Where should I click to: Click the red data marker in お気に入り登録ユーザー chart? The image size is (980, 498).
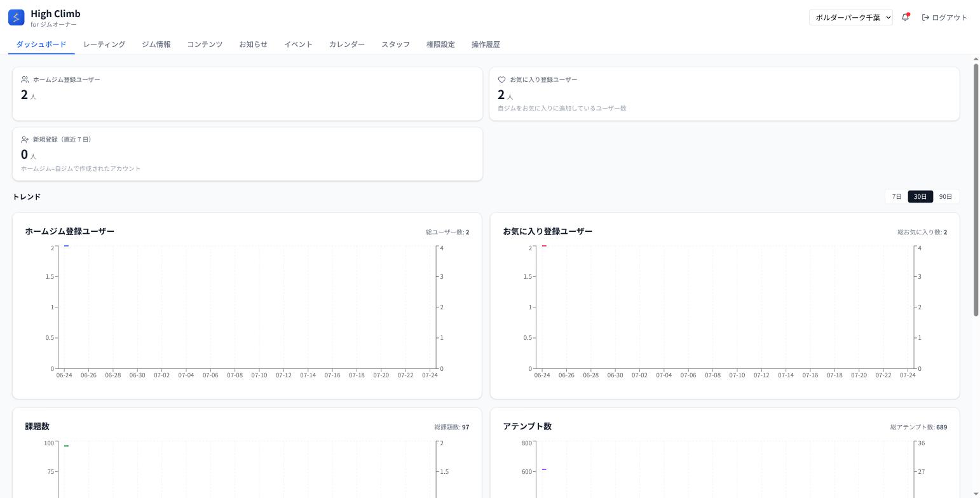(544, 246)
